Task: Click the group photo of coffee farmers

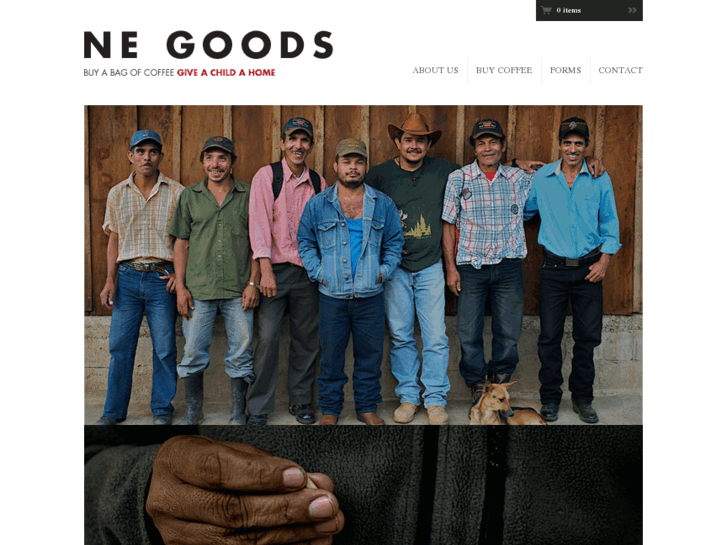Action: point(363,265)
